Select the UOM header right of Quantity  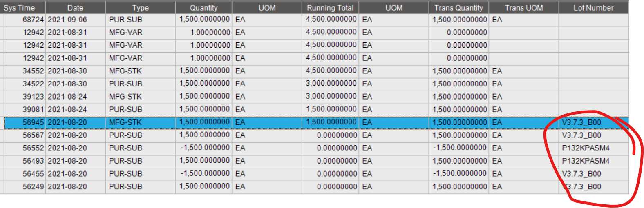click(267, 7)
